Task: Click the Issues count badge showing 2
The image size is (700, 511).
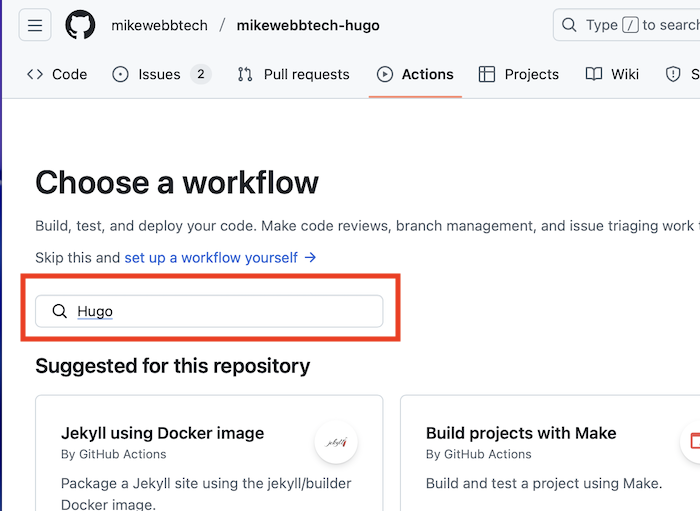Action: (201, 74)
